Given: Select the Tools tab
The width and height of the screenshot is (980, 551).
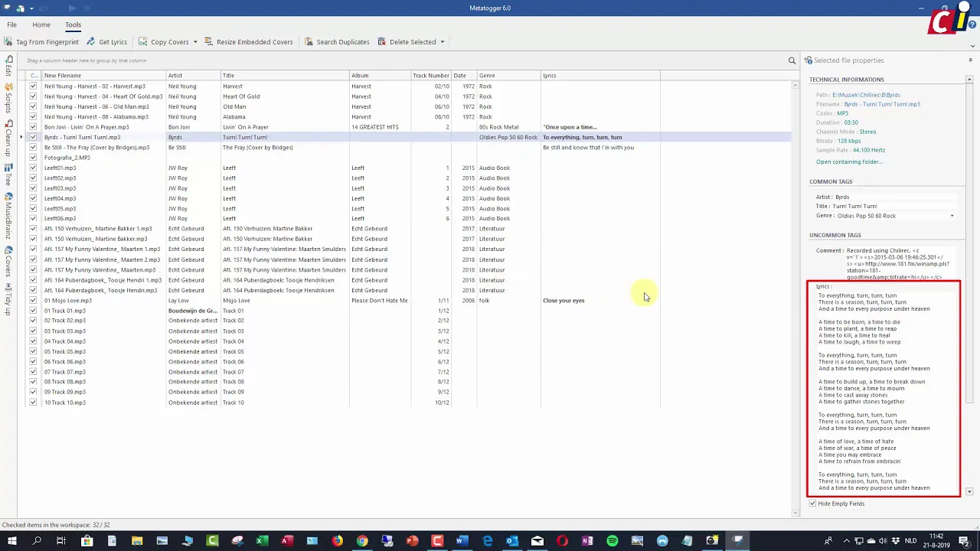Looking at the screenshot, I should pos(73,24).
